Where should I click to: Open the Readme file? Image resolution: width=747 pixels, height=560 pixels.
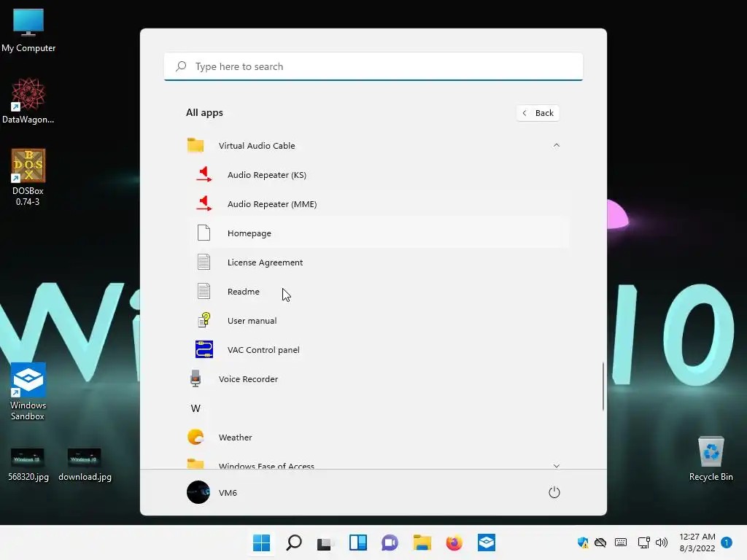tap(379, 292)
